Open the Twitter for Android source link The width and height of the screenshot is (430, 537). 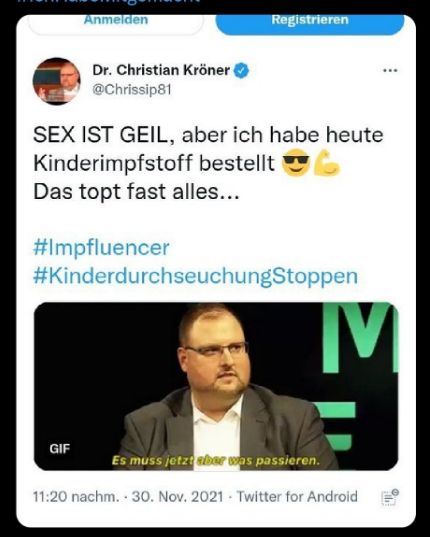coord(297,497)
